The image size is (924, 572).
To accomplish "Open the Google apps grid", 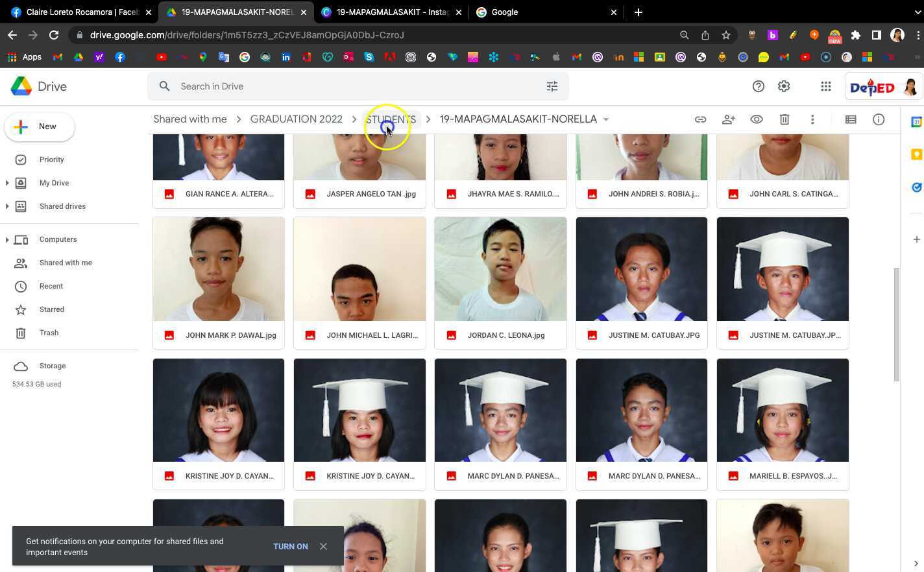I will pos(826,86).
